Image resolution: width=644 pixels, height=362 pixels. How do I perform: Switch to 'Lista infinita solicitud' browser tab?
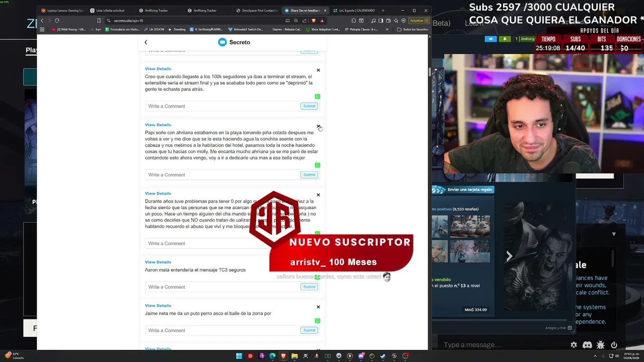tap(110, 11)
